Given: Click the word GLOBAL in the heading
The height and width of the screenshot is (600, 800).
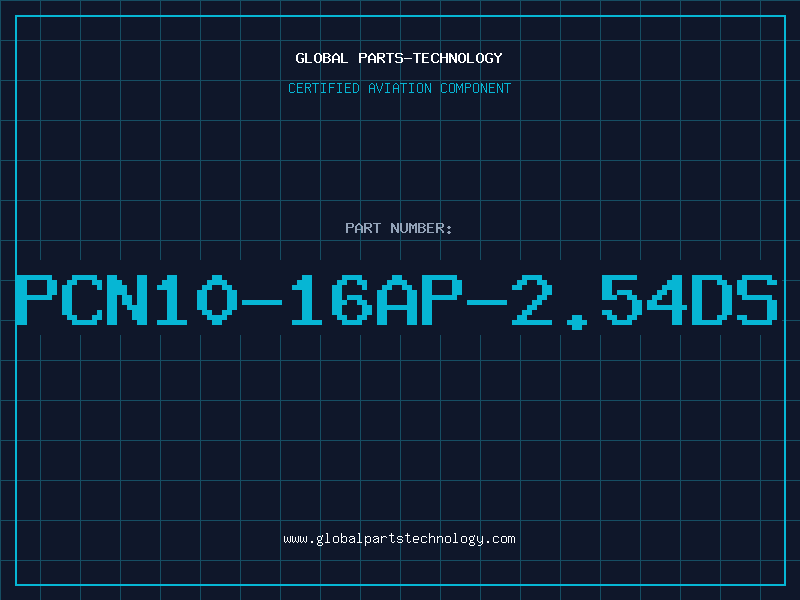Looking at the screenshot, I should [x=322, y=58].
